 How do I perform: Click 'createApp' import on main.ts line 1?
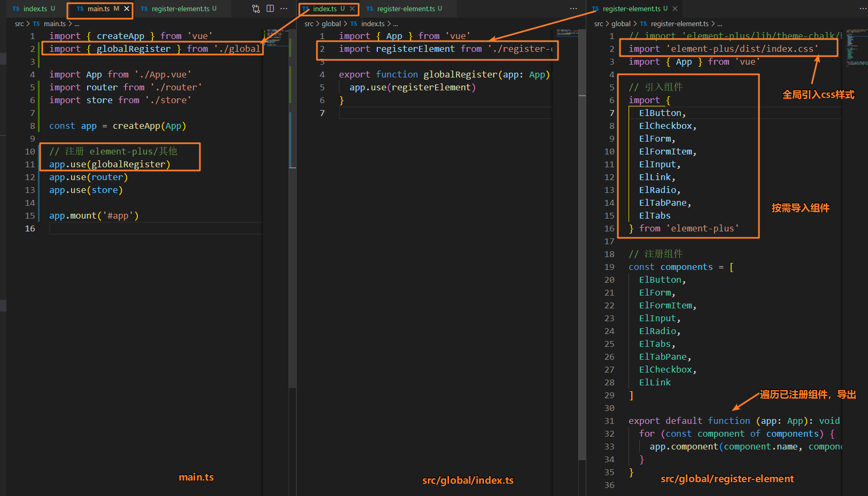120,36
